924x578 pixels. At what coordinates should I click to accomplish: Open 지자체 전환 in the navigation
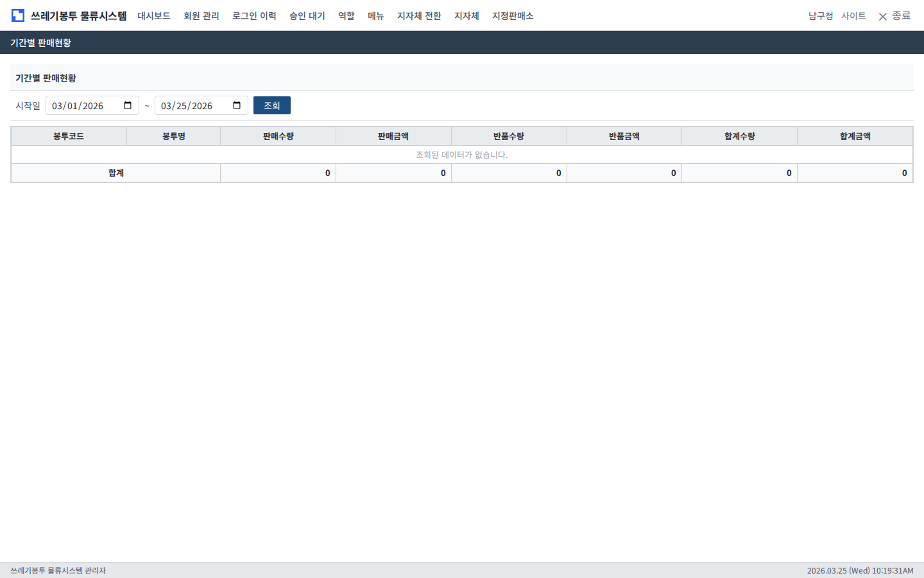(419, 15)
